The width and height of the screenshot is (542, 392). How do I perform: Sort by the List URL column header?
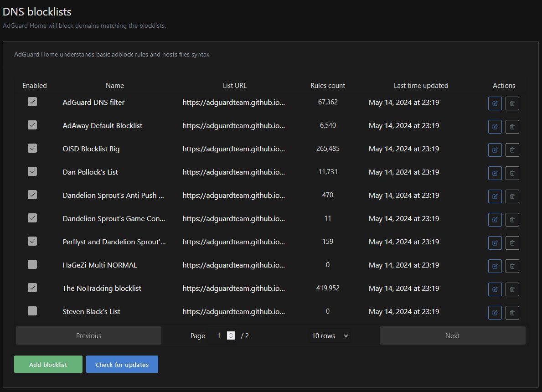(x=235, y=86)
